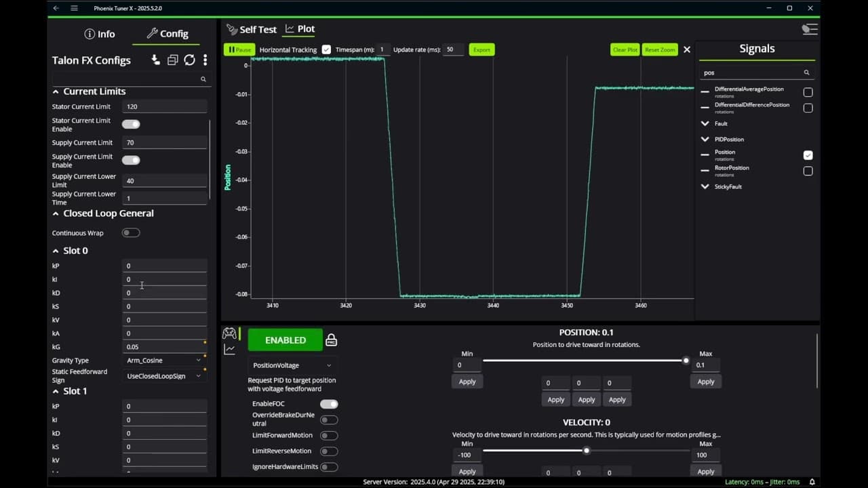Click the Clear Plot button
The height and width of the screenshot is (488, 868).
(625, 49)
